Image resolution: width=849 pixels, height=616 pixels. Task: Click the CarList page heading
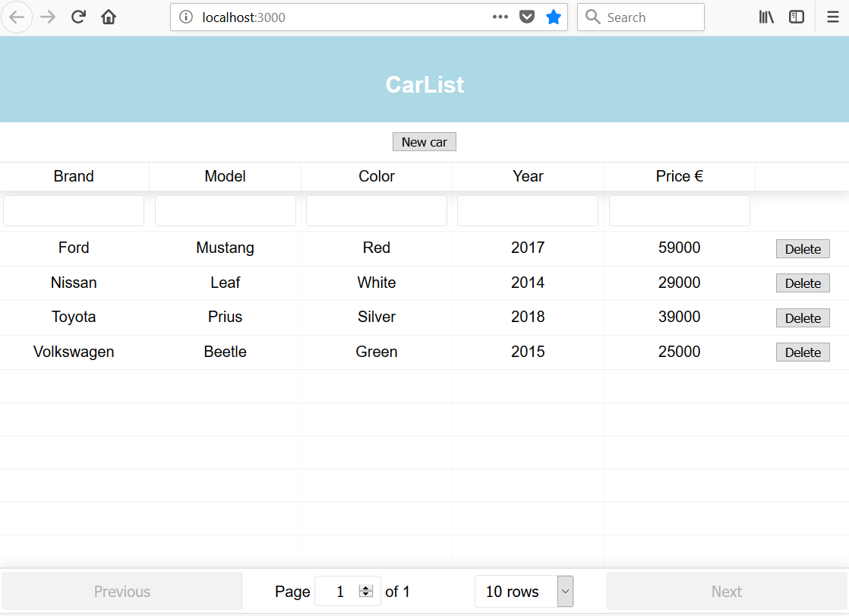(x=424, y=84)
